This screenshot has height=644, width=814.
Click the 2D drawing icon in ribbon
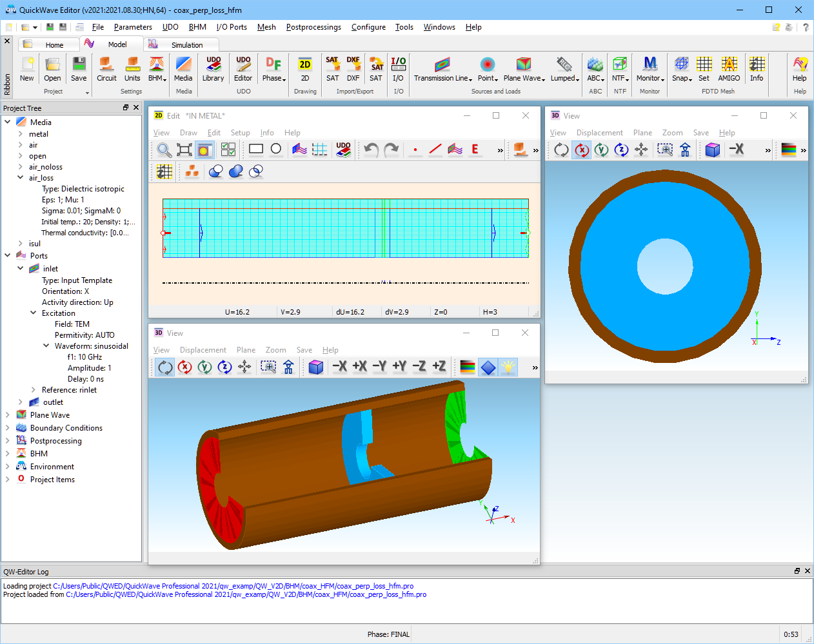305,69
